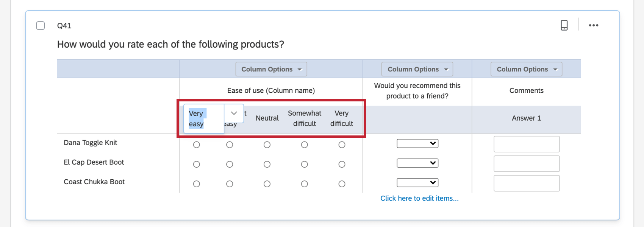Screen dimensions: 644x227
Task: Click the Ease of use column name
Action: click(271, 90)
